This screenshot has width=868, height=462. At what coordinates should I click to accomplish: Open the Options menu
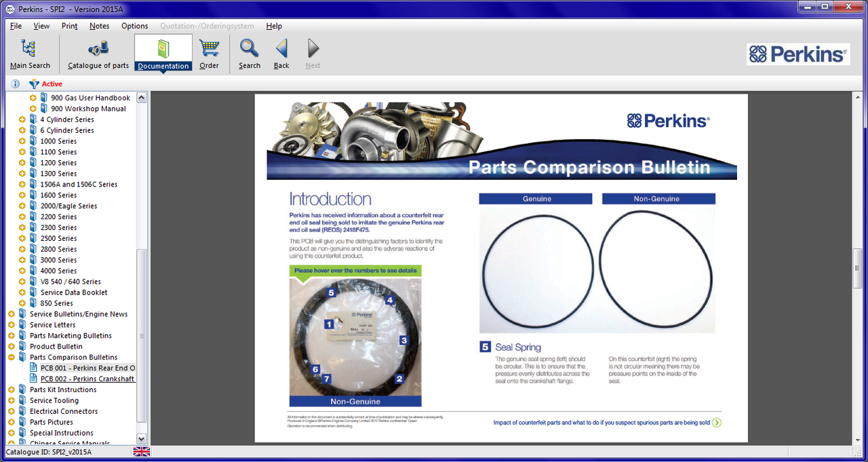(134, 26)
